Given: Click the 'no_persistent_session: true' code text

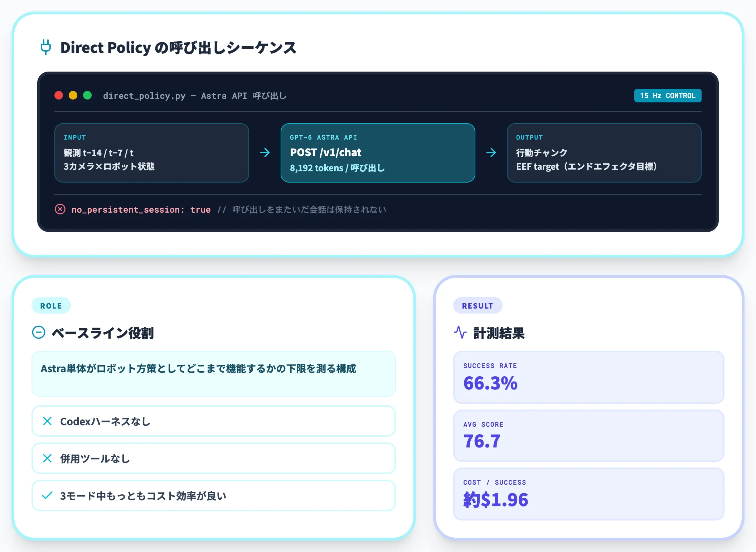Looking at the screenshot, I should (x=141, y=209).
